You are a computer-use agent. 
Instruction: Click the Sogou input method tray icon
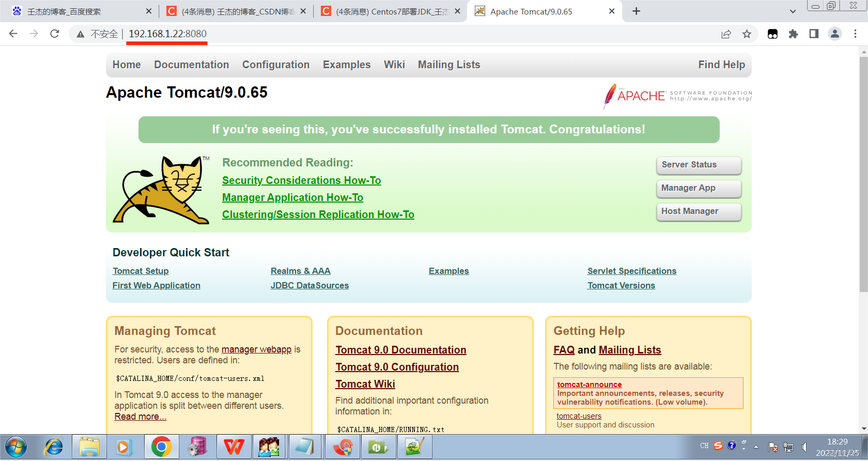pyautogui.click(x=718, y=445)
